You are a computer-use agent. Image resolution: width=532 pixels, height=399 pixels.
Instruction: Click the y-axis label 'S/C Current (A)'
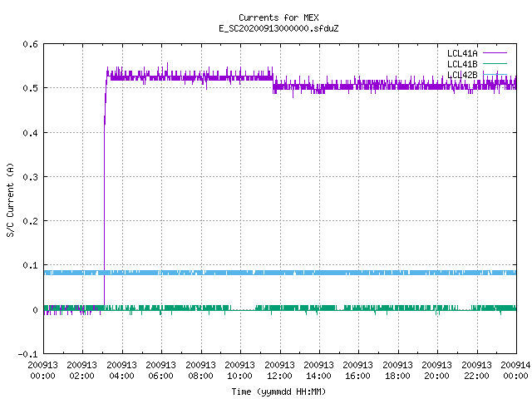coord(10,199)
